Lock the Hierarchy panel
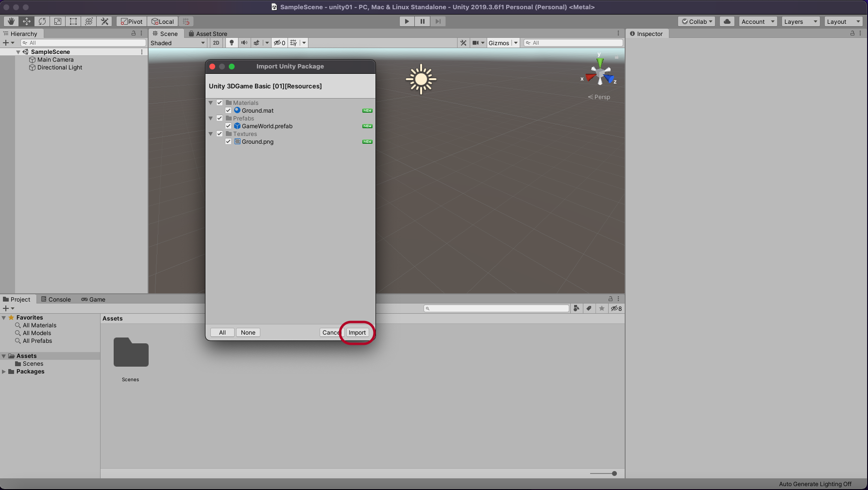This screenshot has height=490, width=868. [x=134, y=34]
